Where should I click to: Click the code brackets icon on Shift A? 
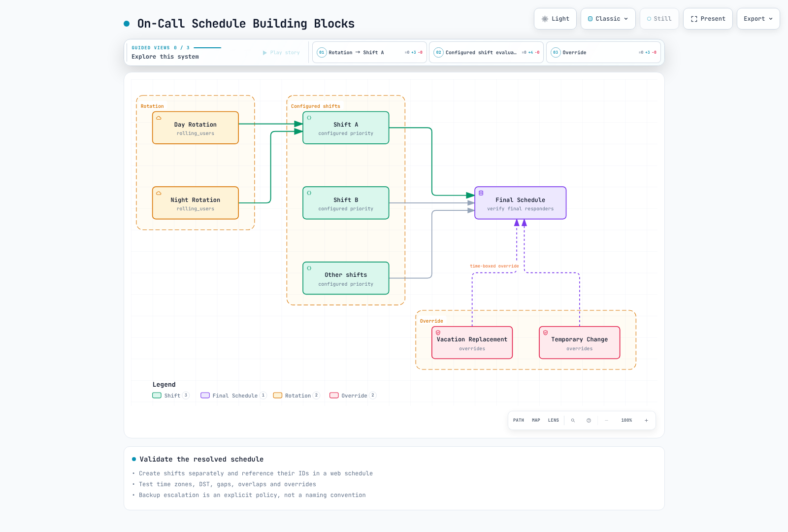(x=309, y=118)
